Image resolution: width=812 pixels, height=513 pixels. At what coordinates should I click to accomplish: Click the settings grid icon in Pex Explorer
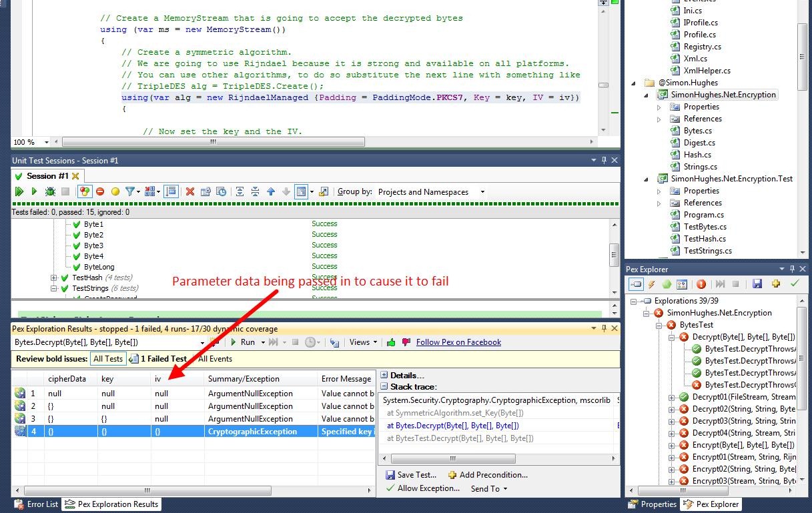click(682, 284)
